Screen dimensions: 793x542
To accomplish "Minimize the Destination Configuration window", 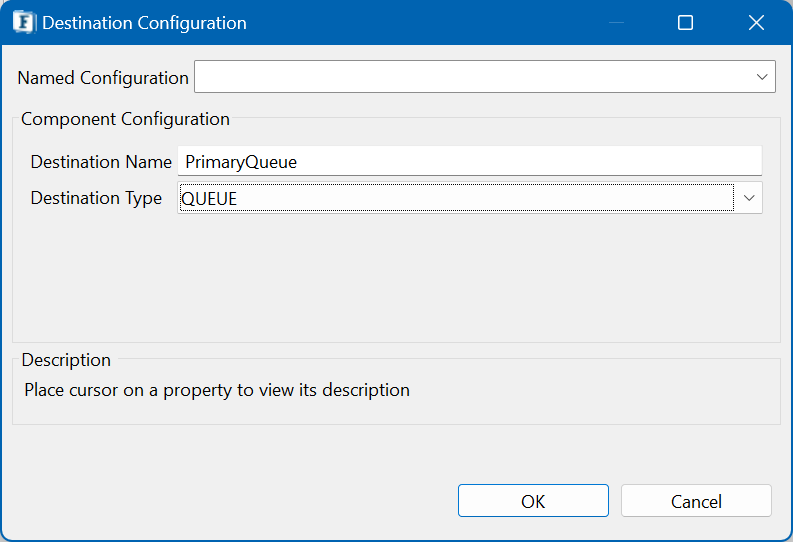I will click(x=616, y=23).
